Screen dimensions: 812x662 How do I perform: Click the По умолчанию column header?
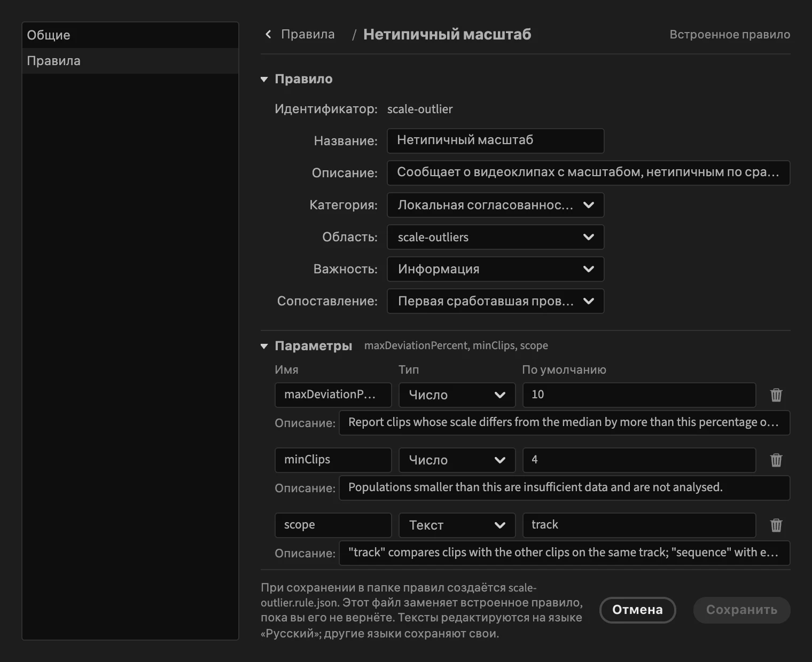[x=564, y=369]
